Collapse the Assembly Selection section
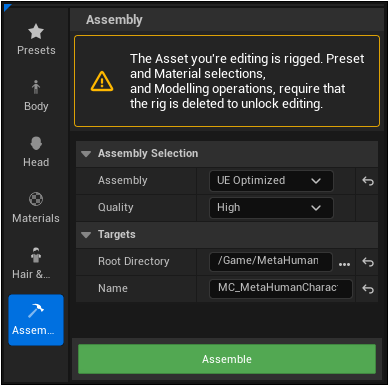Screen dimensions: 389x386 tap(86, 154)
